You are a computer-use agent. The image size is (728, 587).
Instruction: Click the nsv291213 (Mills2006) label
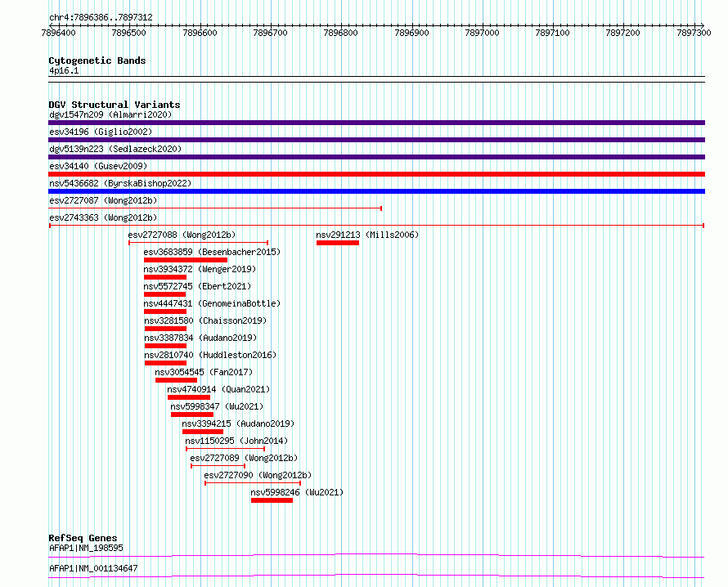coord(367,235)
